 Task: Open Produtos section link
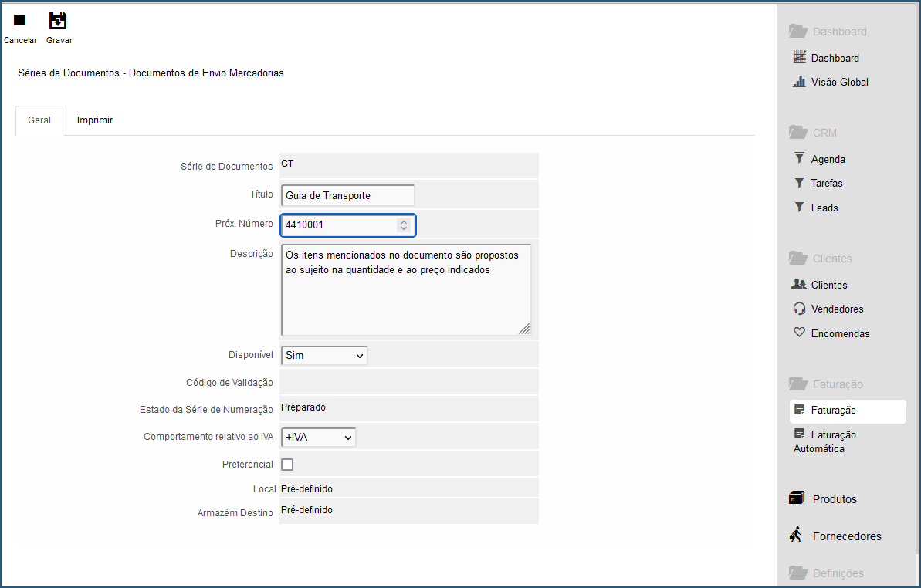[835, 499]
